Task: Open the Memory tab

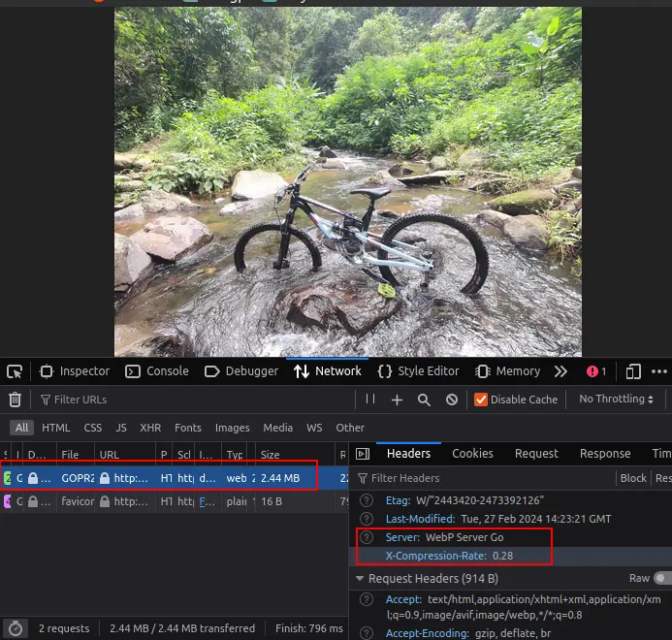Action: 507,371
